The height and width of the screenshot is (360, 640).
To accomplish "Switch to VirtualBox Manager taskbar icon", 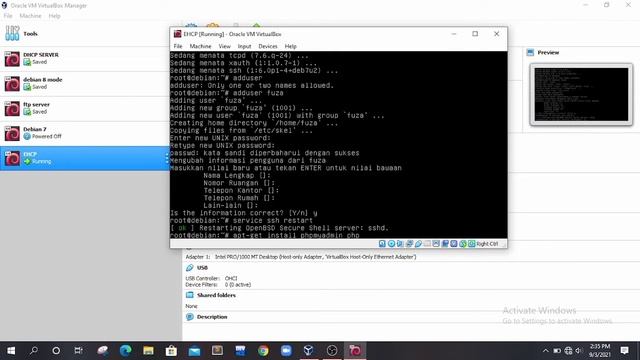I will tap(309, 351).
